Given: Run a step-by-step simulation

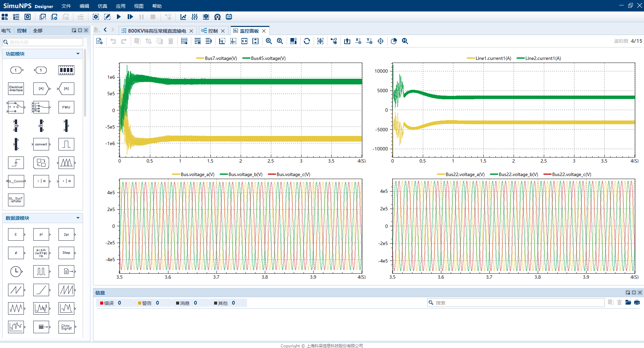Looking at the screenshot, I should (130, 17).
